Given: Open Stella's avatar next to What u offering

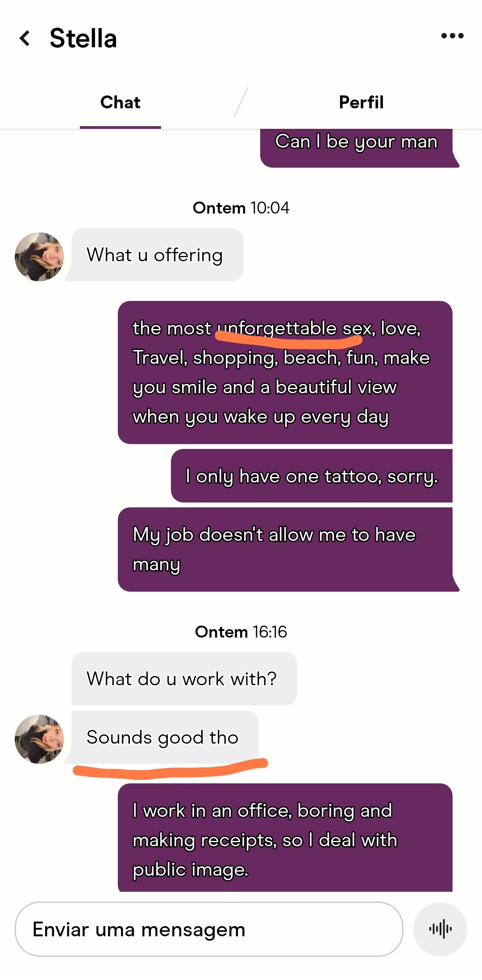Looking at the screenshot, I should click(x=39, y=257).
